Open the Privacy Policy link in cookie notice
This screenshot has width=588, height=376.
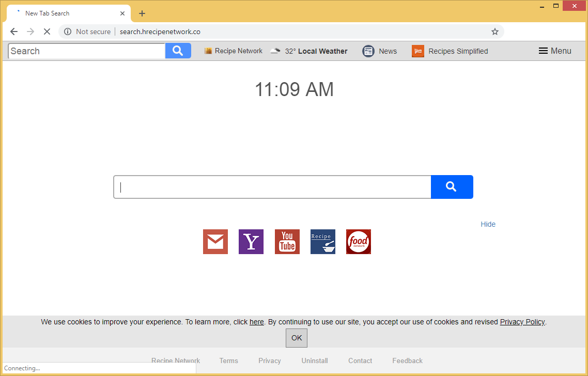tap(522, 322)
